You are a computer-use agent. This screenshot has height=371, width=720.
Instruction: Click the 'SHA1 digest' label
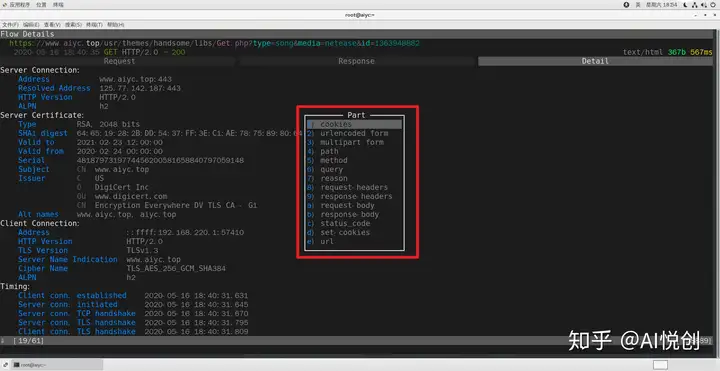tap(43, 133)
